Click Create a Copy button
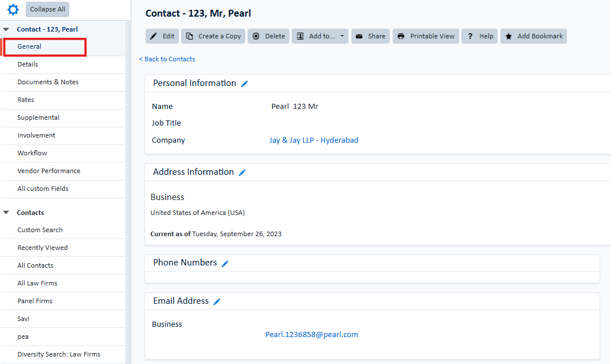Viewport: 611px width, 364px height. coord(213,36)
